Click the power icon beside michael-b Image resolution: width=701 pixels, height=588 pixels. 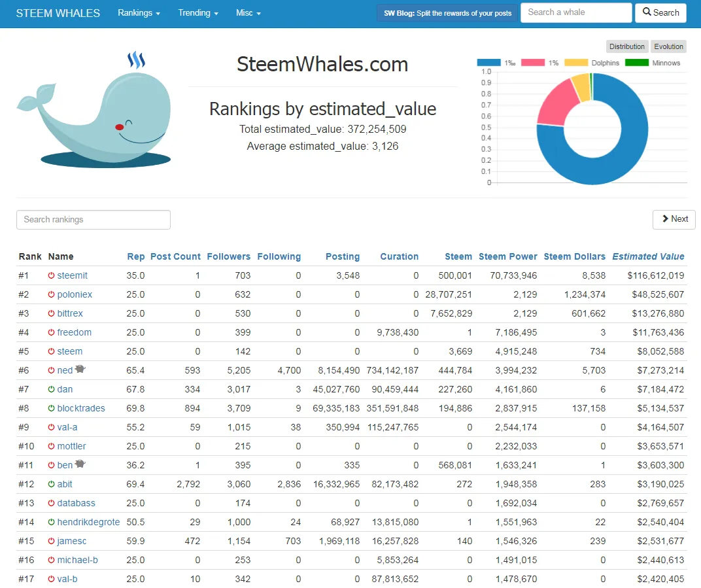[x=52, y=561]
